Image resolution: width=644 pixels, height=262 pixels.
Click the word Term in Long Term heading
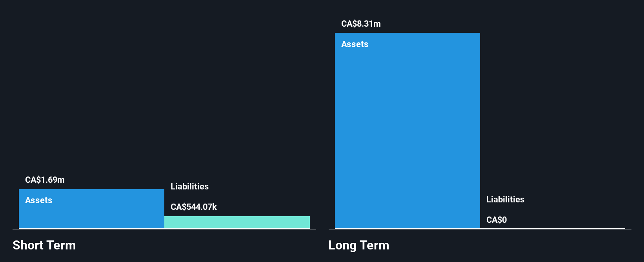click(375, 246)
